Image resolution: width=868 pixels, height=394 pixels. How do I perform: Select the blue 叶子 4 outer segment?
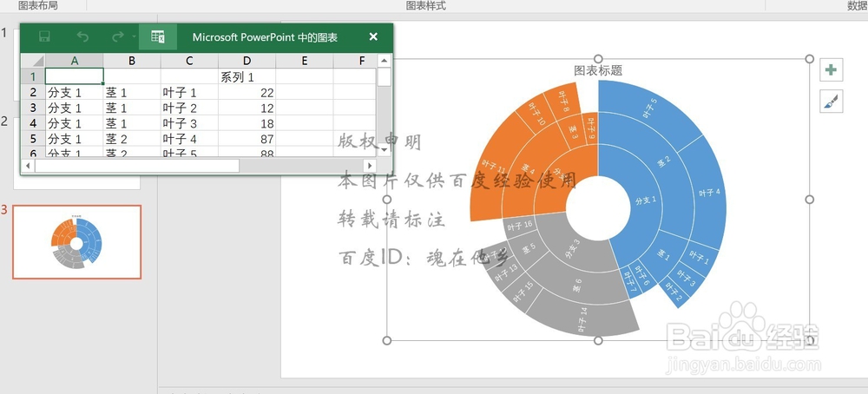click(x=709, y=193)
